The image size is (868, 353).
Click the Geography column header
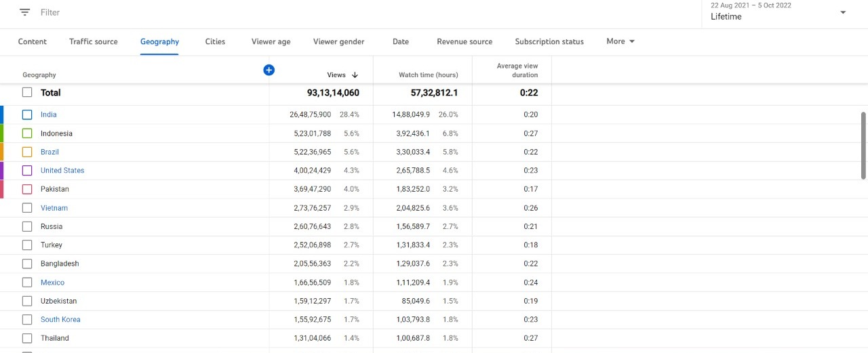click(x=39, y=75)
